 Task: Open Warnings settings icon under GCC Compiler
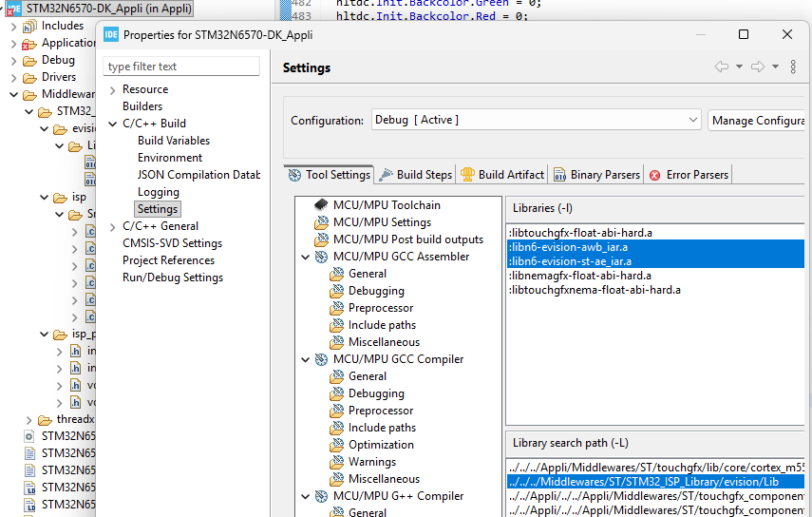336,462
